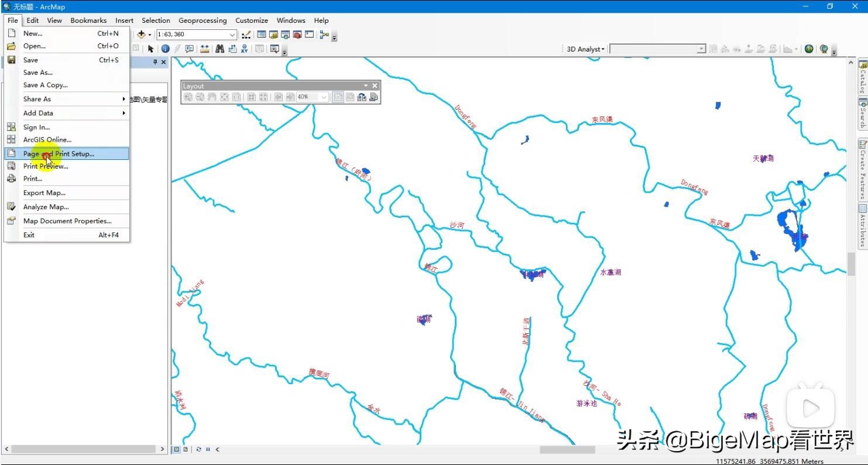Viewport: 868px width, 465px height.
Task: Open the Add Data dropdown arrow
Action: pos(150,35)
